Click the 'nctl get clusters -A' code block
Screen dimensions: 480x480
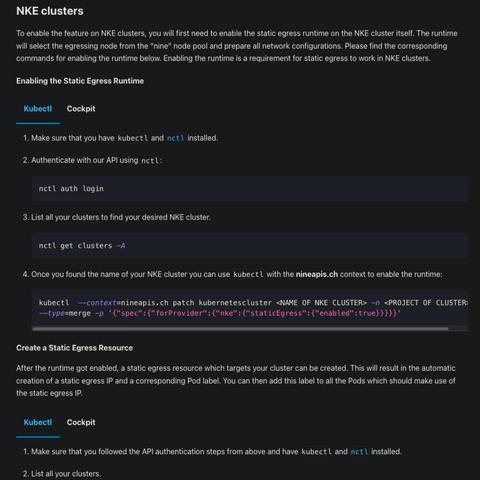click(x=250, y=246)
